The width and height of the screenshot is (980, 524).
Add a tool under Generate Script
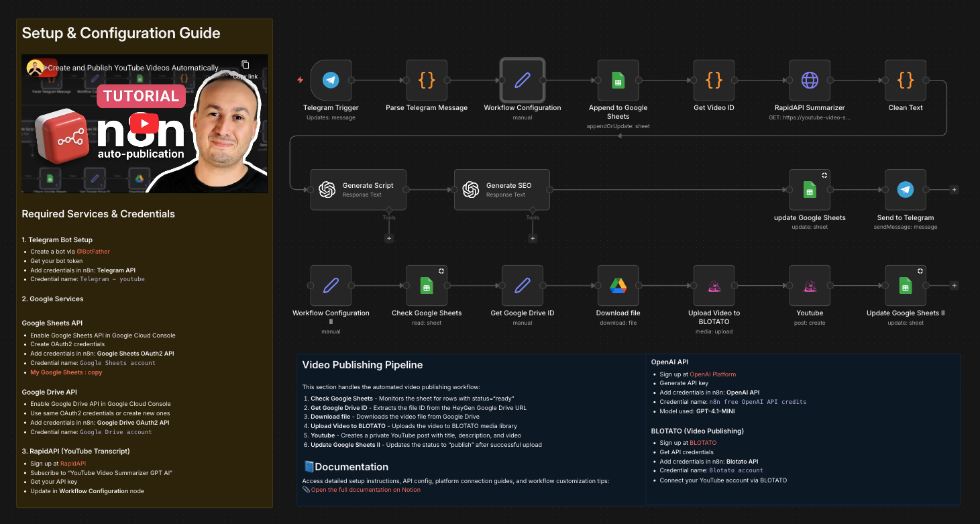pyautogui.click(x=389, y=238)
